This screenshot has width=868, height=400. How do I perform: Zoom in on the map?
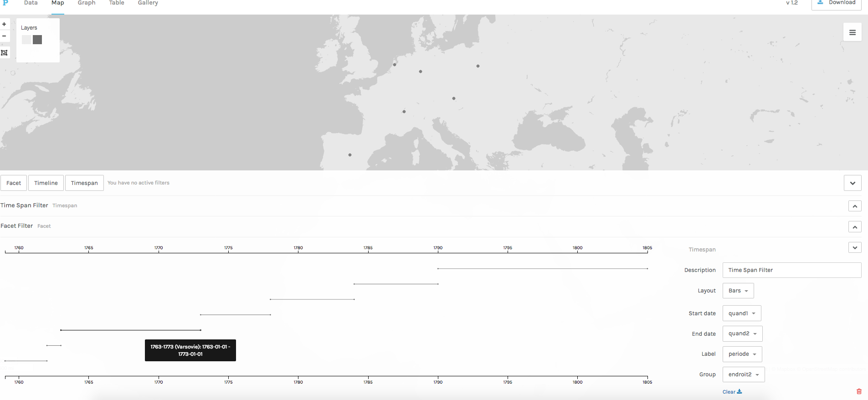point(4,24)
